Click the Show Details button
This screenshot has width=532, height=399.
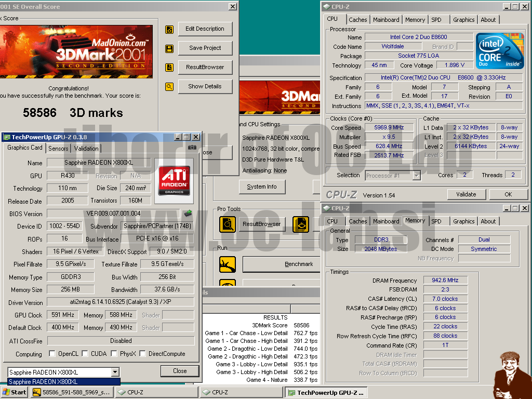[205, 87]
